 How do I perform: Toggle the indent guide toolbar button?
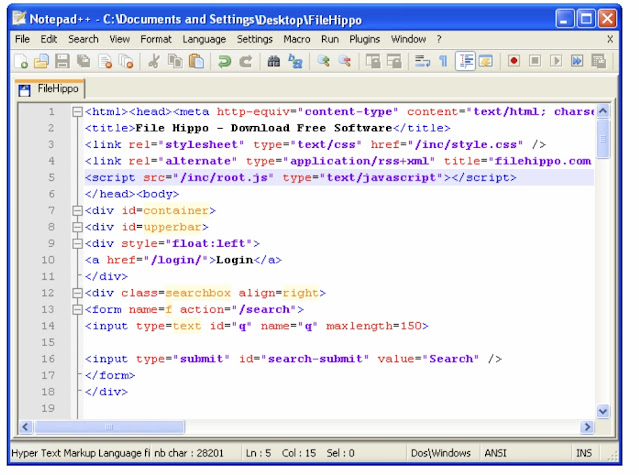pos(465,62)
